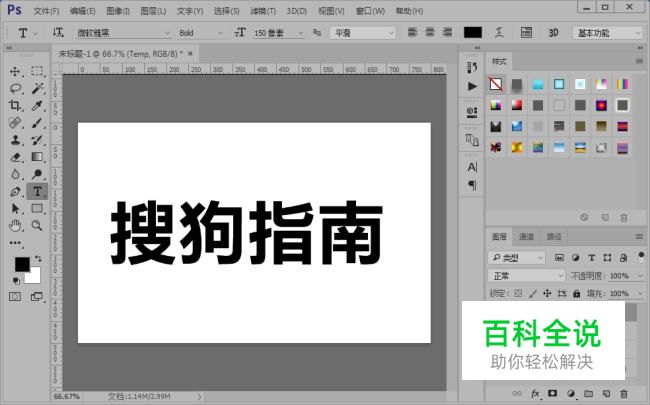Reset default foreground and background colors
This screenshot has height=405, width=650.
pos(16,281)
